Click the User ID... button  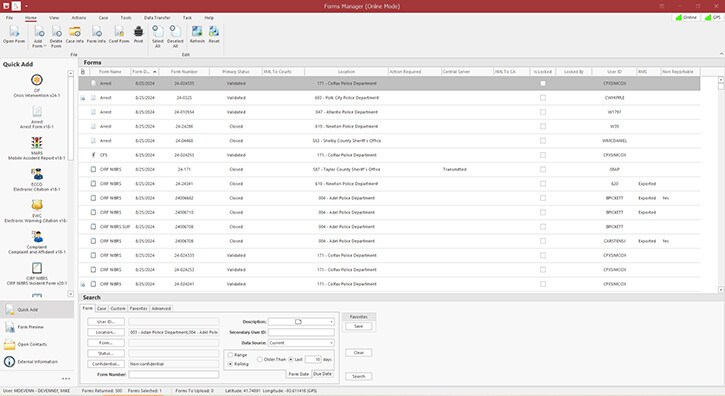106,322
